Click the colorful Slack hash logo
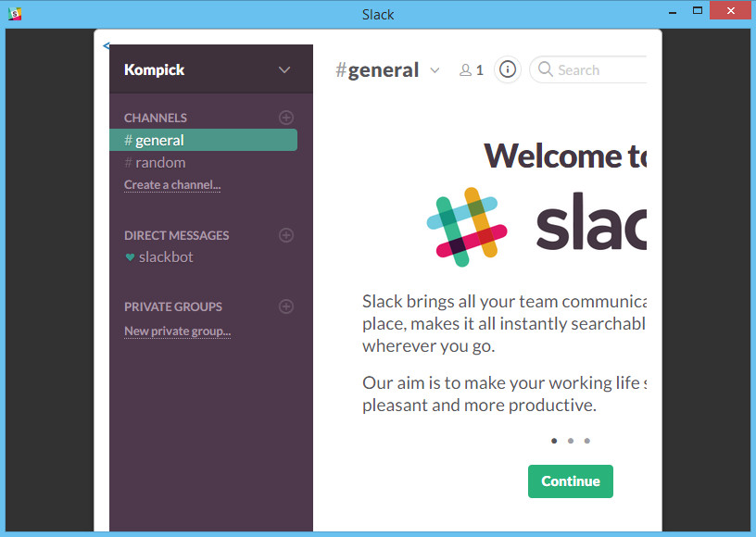The height and width of the screenshot is (537, 756). pyautogui.click(x=467, y=227)
